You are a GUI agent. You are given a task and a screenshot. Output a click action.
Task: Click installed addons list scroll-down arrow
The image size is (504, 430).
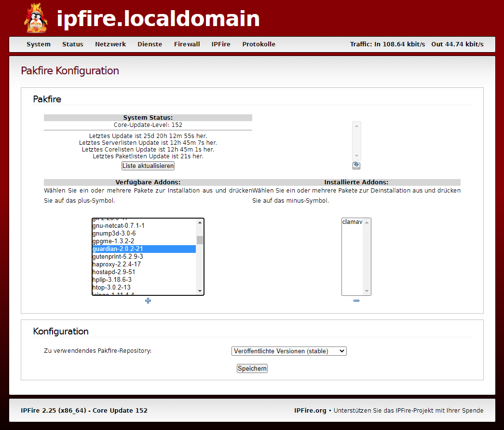click(367, 291)
